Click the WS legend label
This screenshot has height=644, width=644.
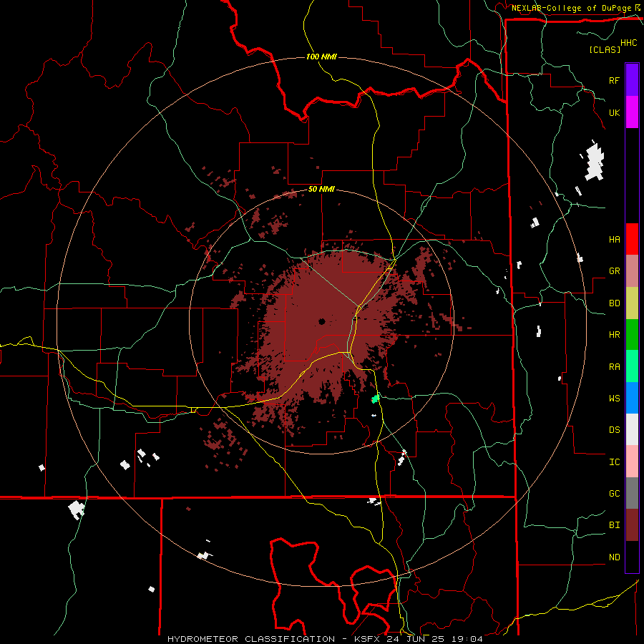[614, 398]
